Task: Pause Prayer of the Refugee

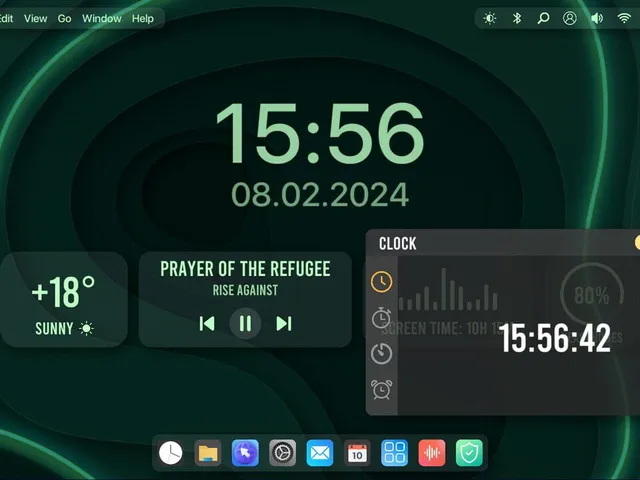Action: tap(245, 324)
